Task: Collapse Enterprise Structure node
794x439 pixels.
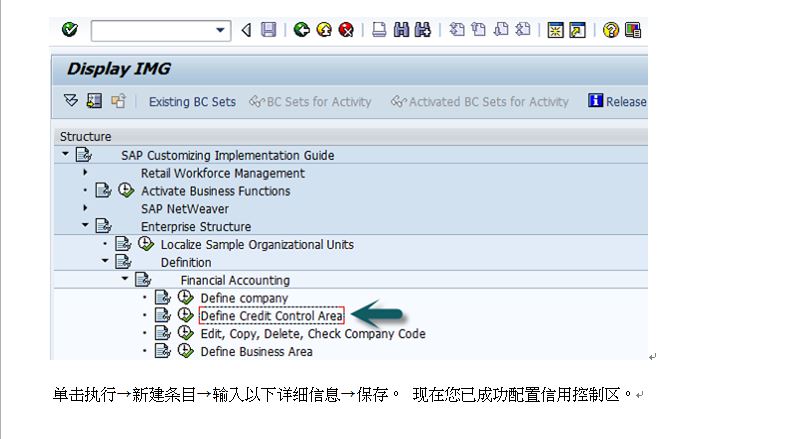Action: tap(85, 225)
